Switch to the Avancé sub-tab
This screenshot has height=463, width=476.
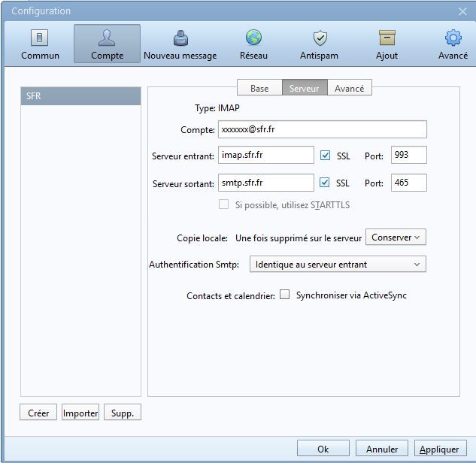click(349, 89)
